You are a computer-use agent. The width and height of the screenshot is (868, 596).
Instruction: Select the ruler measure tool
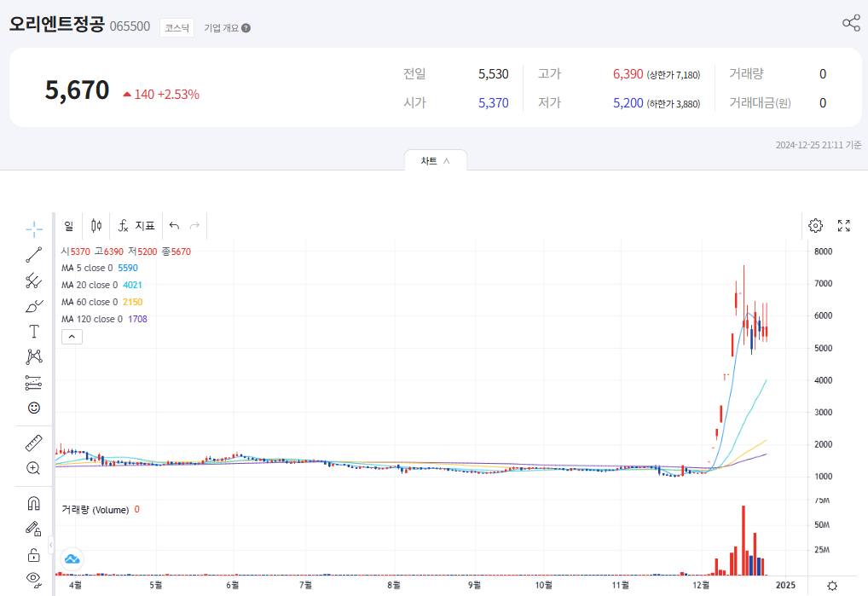tap(34, 443)
